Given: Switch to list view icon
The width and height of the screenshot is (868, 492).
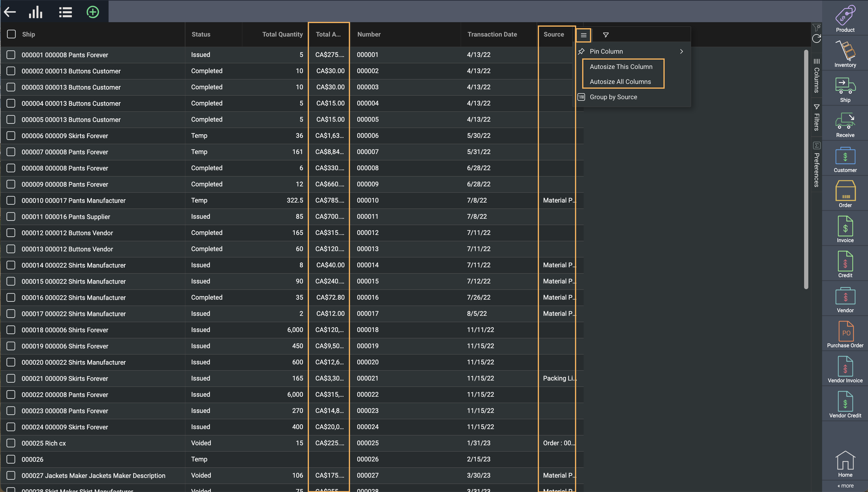Looking at the screenshot, I should click(x=65, y=12).
